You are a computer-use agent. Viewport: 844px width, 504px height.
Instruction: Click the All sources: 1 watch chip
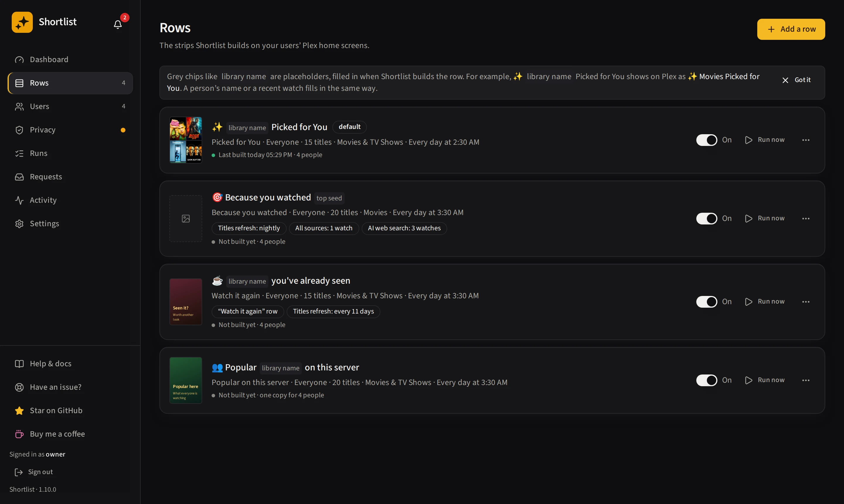coord(324,228)
